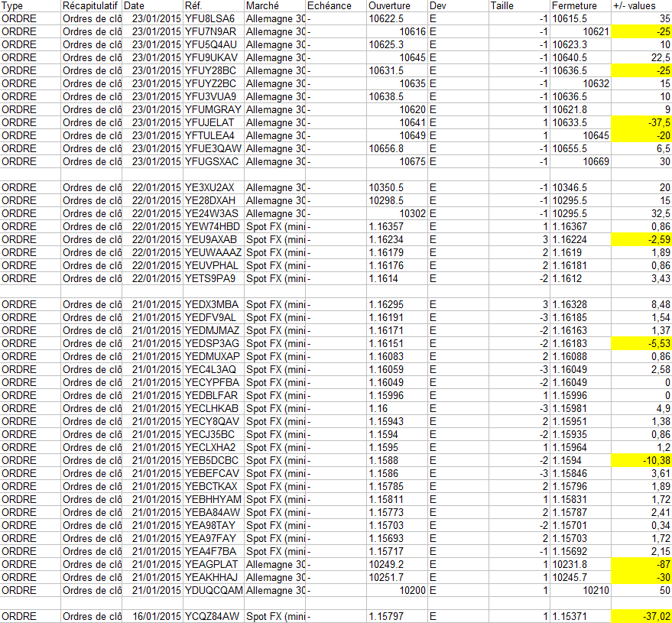The height and width of the screenshot is (623, 672).
Task: Click closing price cell 10669
Action: [581, 161]
